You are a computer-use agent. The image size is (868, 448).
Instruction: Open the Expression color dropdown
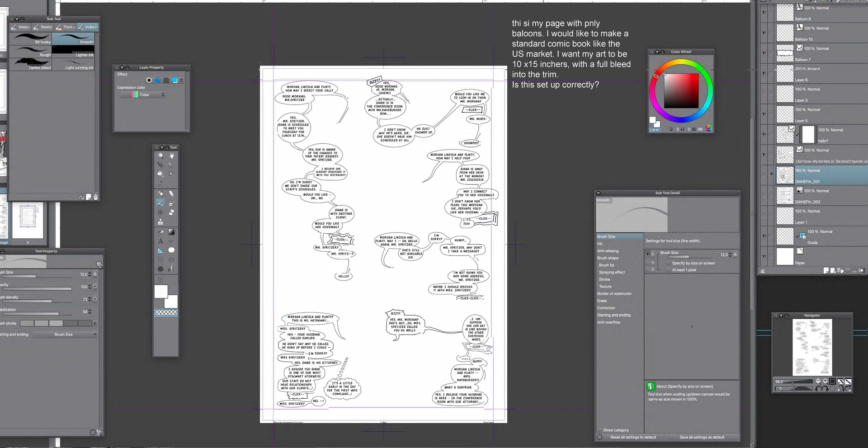(163, 94)
